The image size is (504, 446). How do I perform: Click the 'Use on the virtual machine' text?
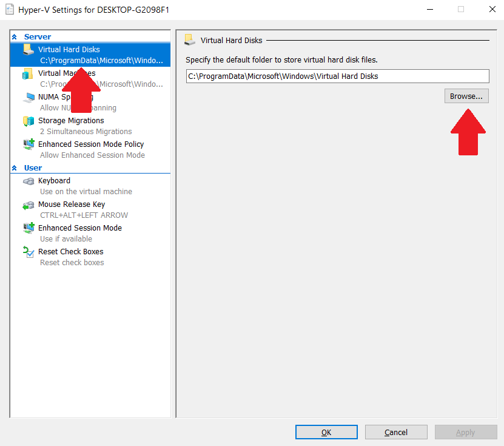coord(86,192)
